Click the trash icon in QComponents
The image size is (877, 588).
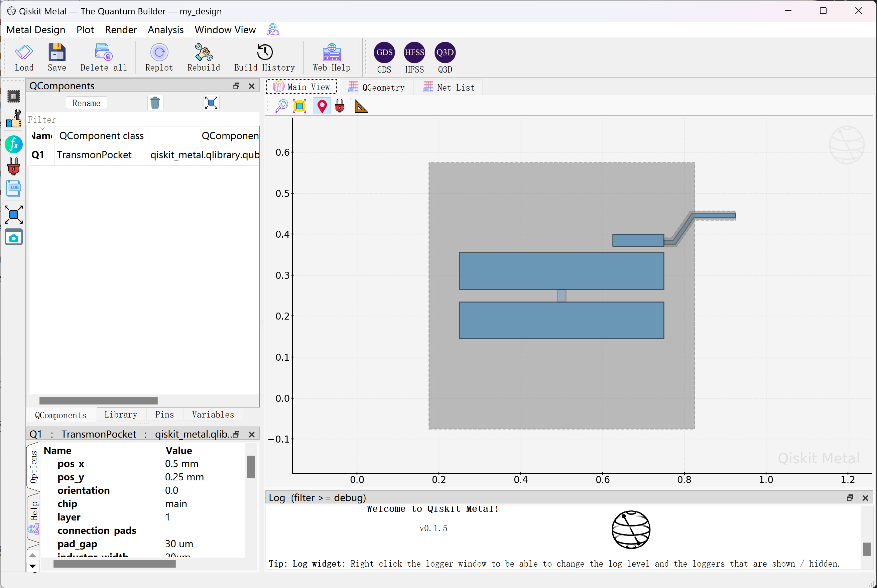(155, 103)
